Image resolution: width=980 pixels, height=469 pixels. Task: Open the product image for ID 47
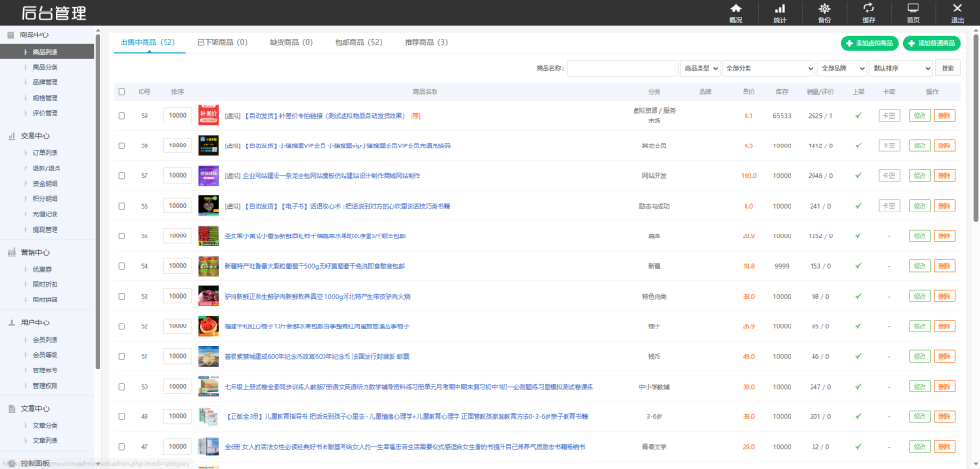click(x=208, y=446)
